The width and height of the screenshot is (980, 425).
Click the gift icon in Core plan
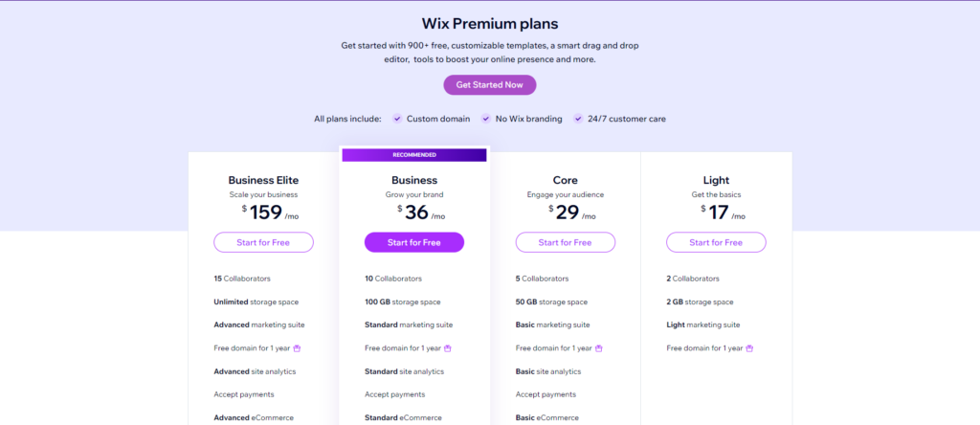pyautogui.click(x=599, y=348)
